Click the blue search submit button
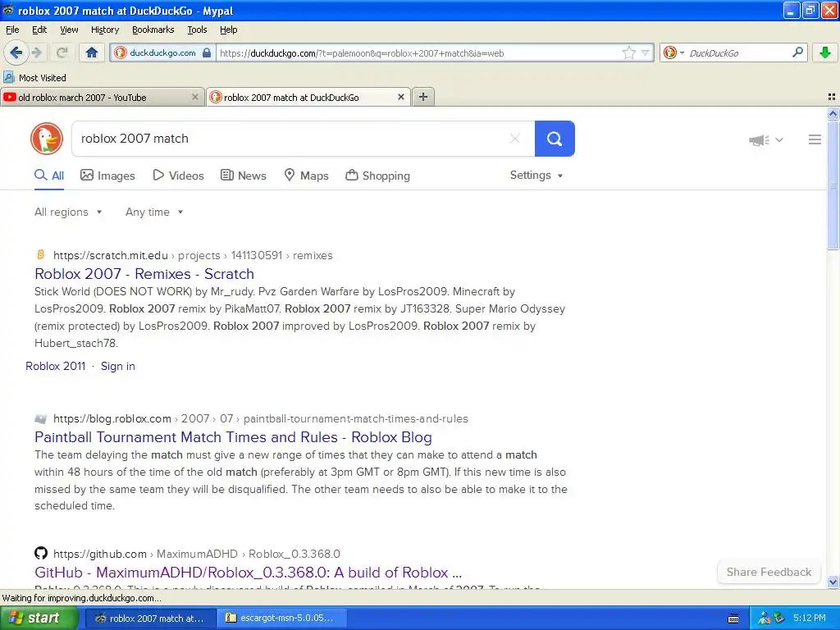Screen dimensions: 840x630 pyautogui.click(x=555, y=139)
